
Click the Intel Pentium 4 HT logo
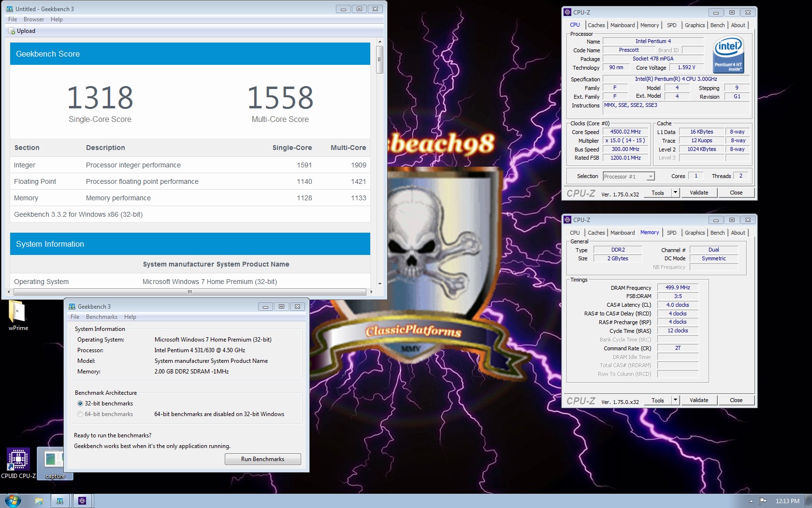pyautogui.click(x=729, y=55)
